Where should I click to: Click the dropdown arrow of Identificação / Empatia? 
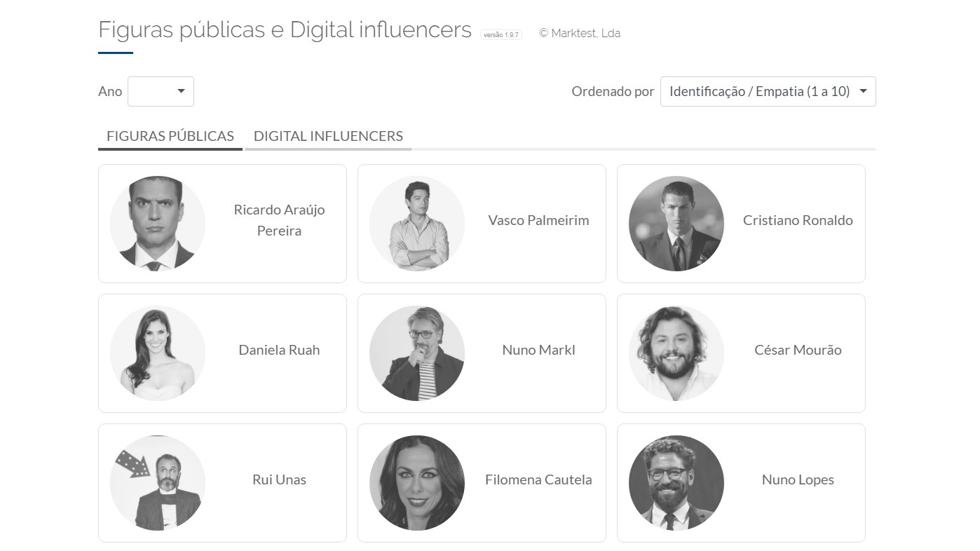(x=863, y=91)
